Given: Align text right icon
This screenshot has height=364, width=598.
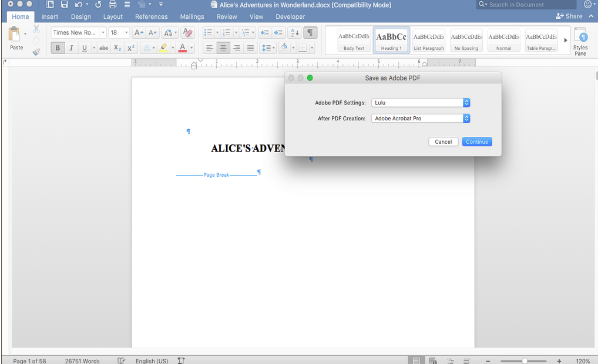Looking at the screenshot, I should tap(237, 48).
